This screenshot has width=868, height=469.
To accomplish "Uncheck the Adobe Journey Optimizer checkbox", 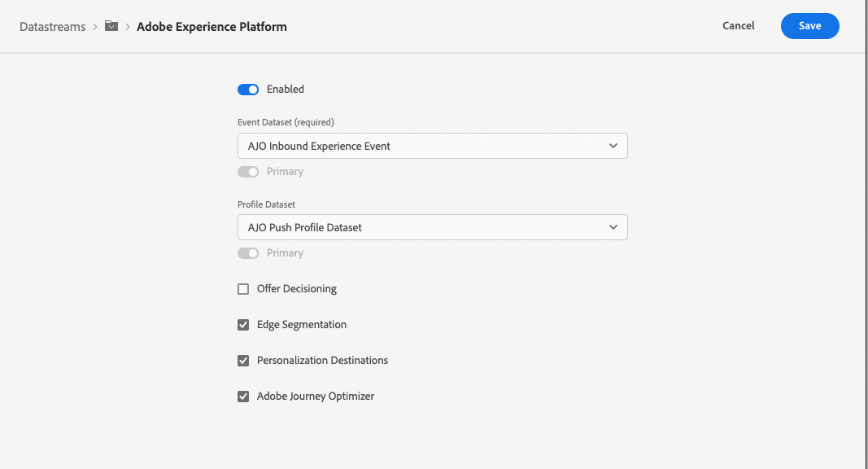I will [243, 397].
